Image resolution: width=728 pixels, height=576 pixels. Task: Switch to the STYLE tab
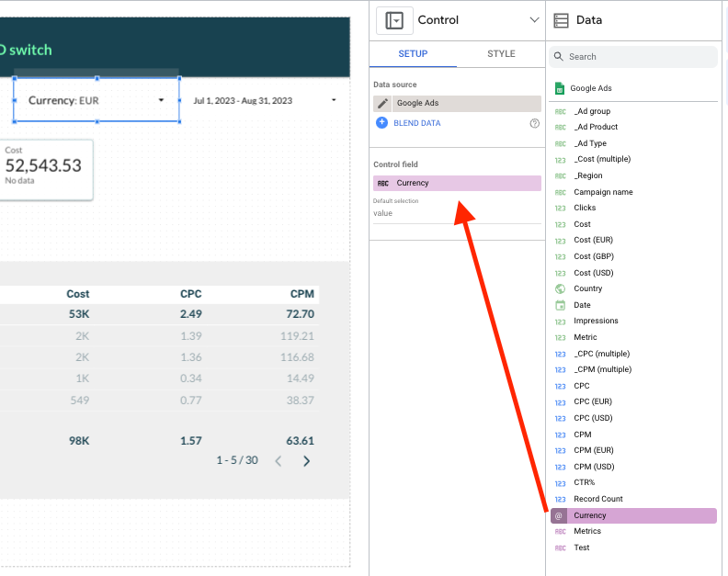501,54
